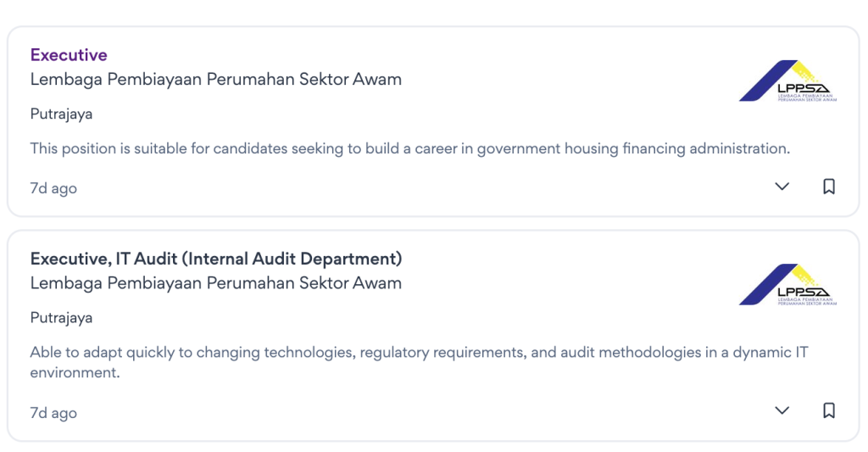
Task: Expand details of the purple Executive job card
Action: click(x=782, y=187)
